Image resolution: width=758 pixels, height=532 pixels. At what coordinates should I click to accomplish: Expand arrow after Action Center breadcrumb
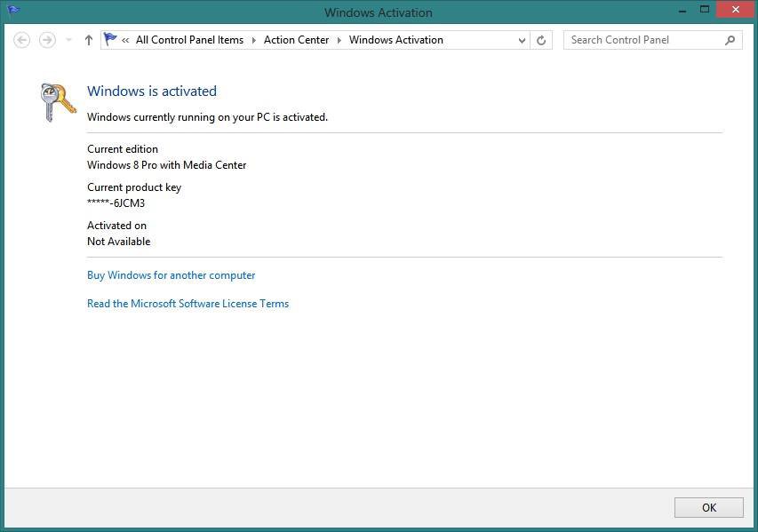click(x=339, y=41)
